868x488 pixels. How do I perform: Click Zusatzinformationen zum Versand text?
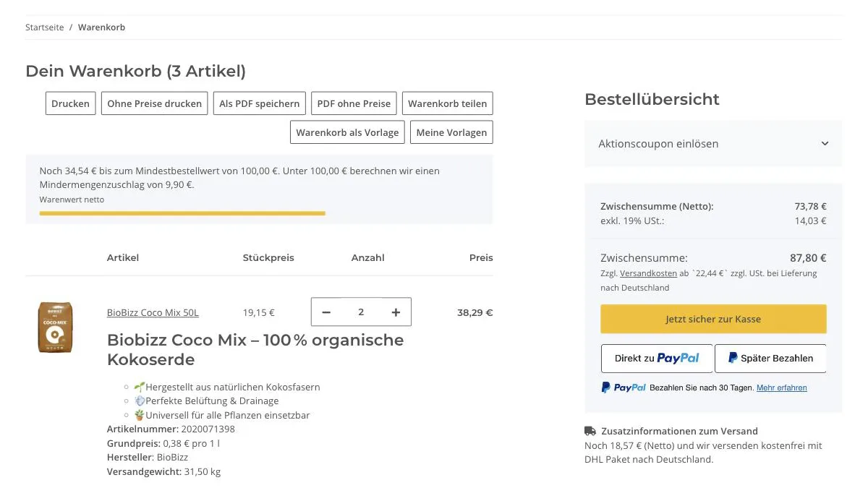point(679,431)
